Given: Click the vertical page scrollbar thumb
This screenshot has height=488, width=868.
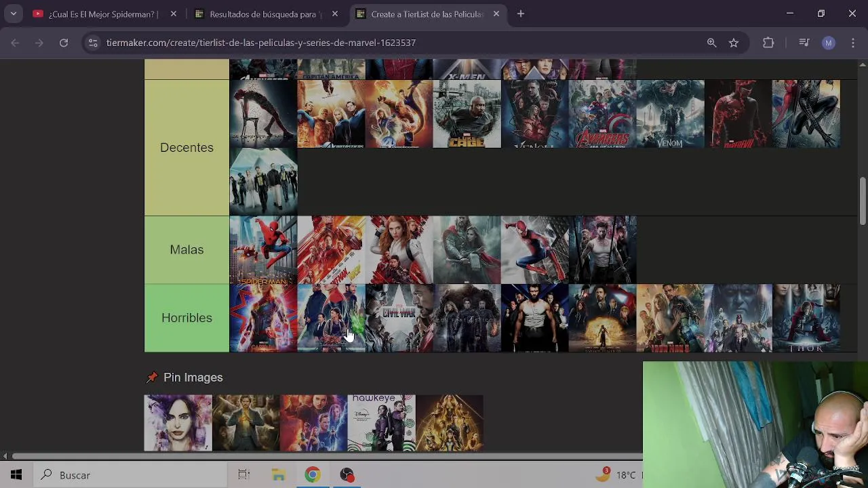Looking at the screenshot, I should pyautogui.click(x=863, y=201).
